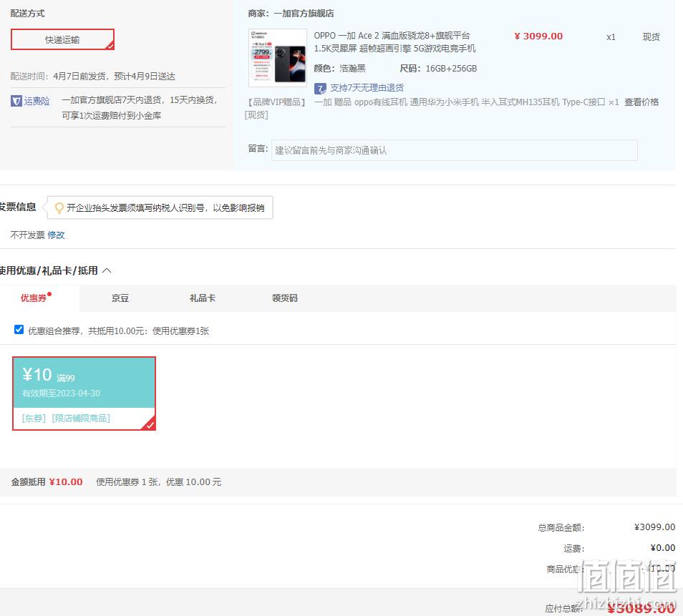Focus the 留言 message input field
The height and width of the screenshot is (616, 683).
(x=455, y=150)
